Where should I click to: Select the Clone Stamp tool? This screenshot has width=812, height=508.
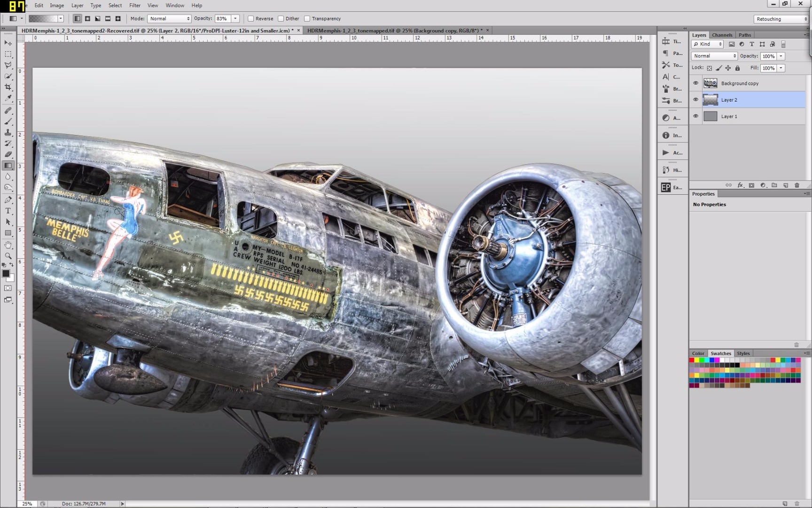8,133
